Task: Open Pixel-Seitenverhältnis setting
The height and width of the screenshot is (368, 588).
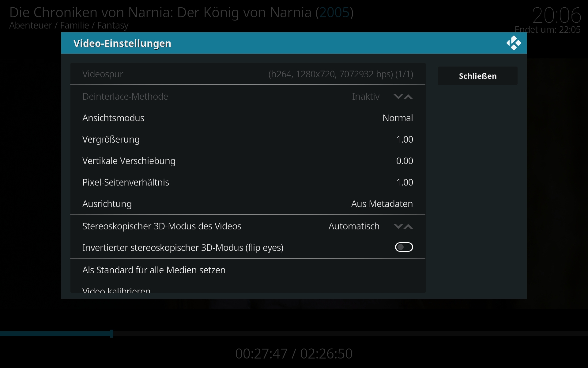Action: click(248, 182)
